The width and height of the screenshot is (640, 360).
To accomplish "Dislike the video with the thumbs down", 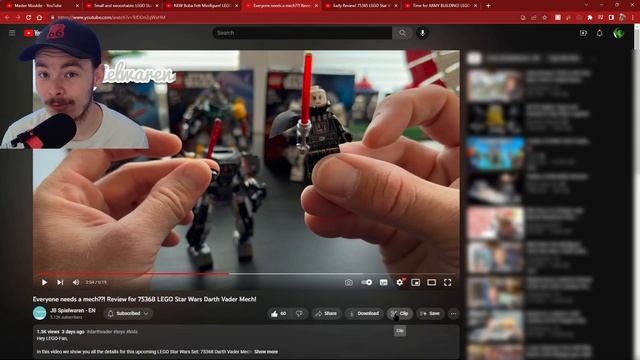I will [x=299, y=313].
